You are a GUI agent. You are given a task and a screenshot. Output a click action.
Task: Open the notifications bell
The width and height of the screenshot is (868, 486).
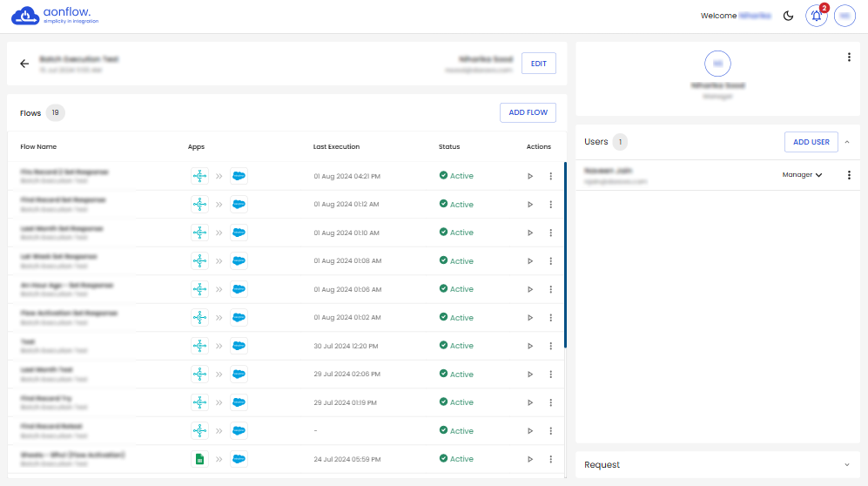coord(816,16)
